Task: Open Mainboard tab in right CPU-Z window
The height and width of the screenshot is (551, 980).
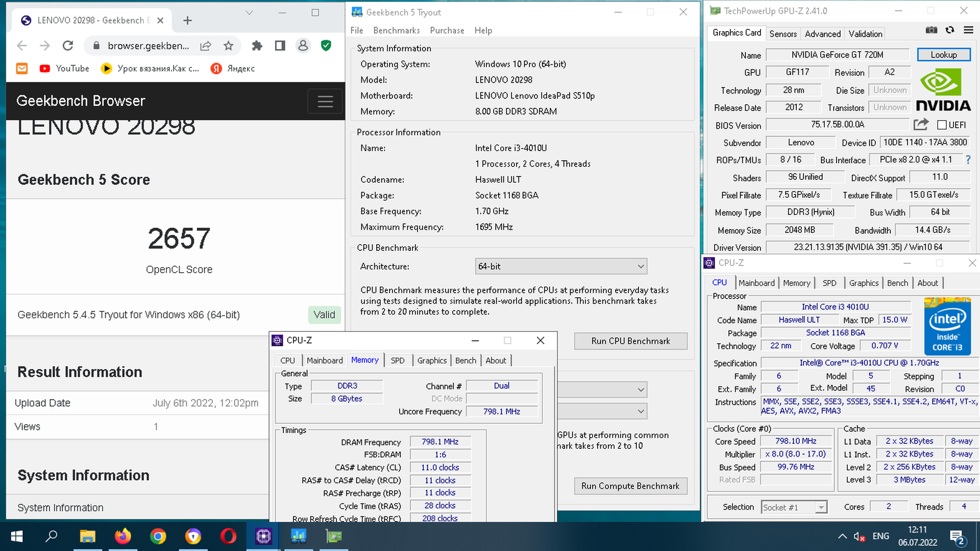Action: [x=756, y=283]
